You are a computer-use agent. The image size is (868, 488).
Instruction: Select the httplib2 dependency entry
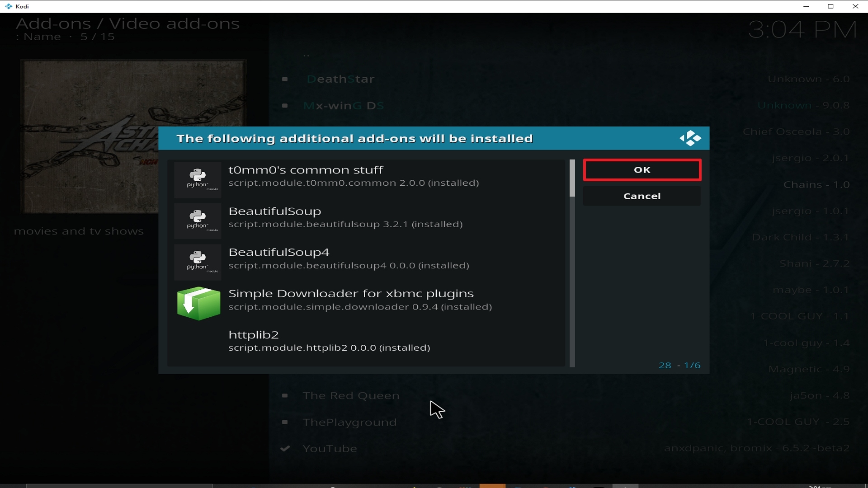point(366,344)
